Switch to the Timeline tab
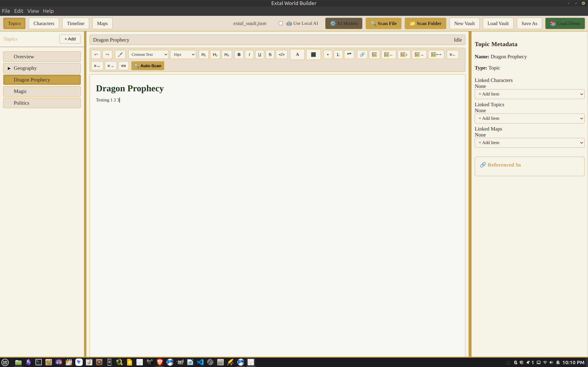The image size is (588, 367). [x=76, y=23]
